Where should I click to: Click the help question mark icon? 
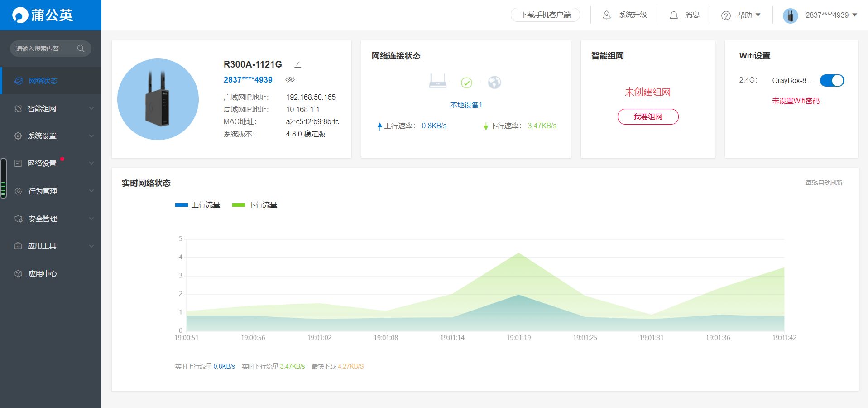726,15
